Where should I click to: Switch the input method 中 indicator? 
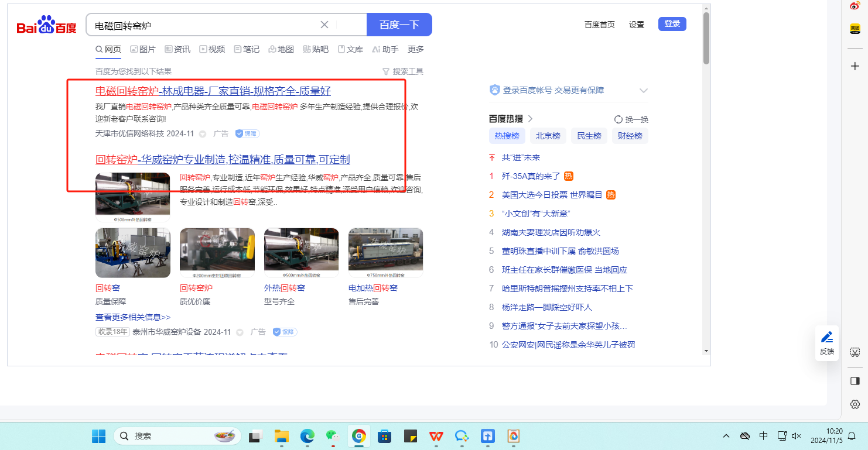764,436
